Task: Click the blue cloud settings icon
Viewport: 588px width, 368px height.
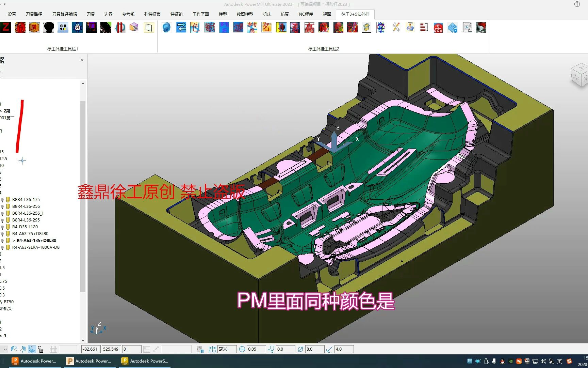Action: (453, 27)
